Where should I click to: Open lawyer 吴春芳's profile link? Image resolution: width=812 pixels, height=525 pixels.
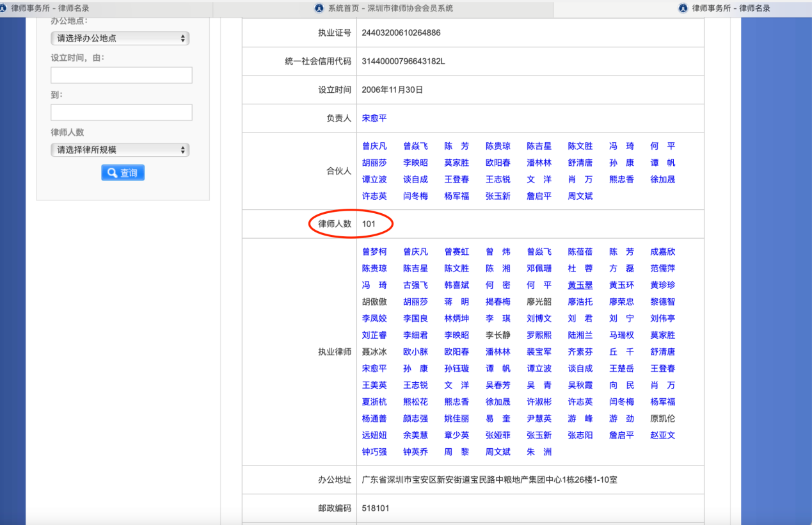(498, 385)
